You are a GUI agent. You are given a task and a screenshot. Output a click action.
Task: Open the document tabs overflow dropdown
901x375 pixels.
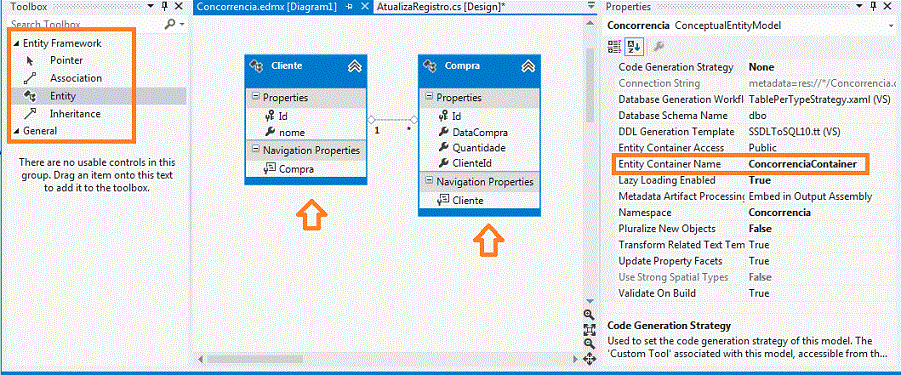point(592,6)
